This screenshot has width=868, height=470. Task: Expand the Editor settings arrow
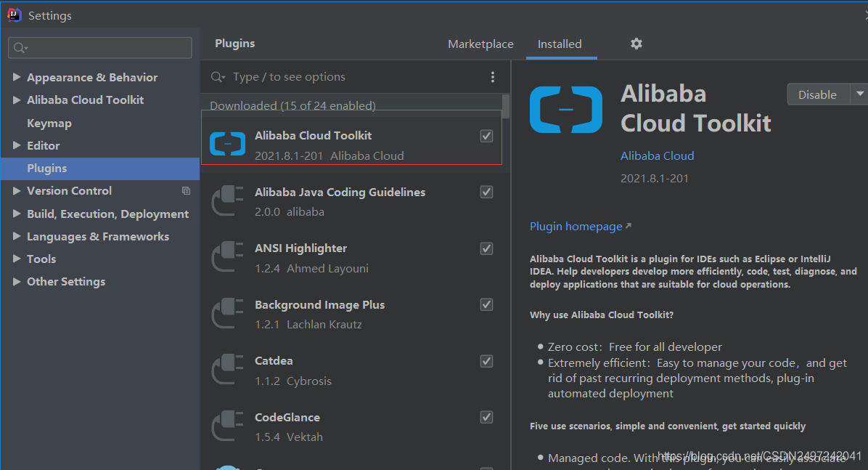click(17, 145)
